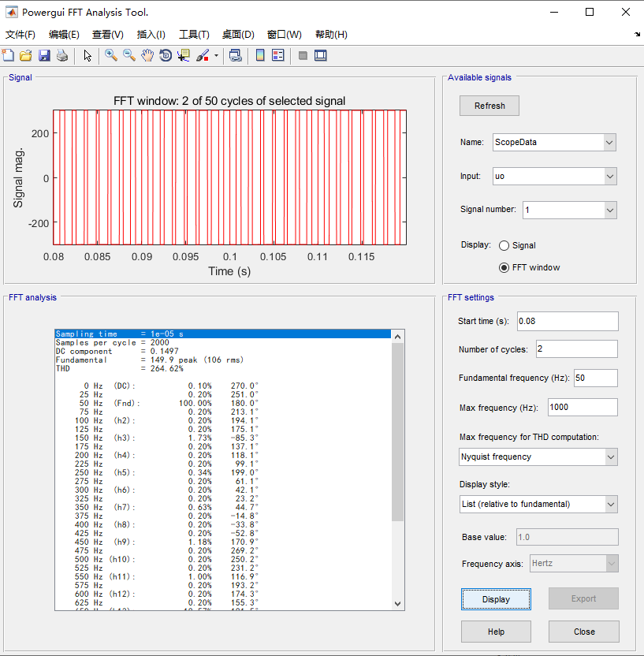Click the Number of cycles input field
644x656 pixels.
(x=575, y=349)
